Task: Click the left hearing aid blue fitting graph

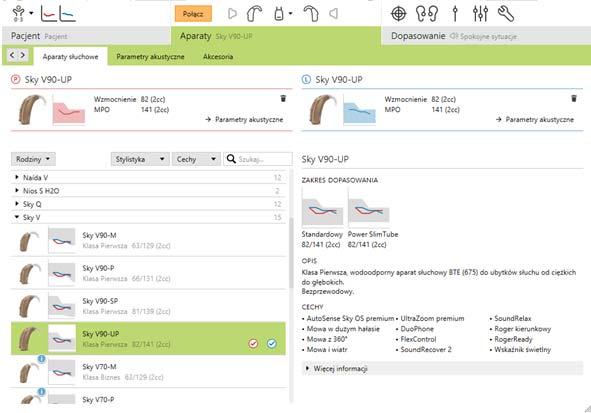Action: 360,110
